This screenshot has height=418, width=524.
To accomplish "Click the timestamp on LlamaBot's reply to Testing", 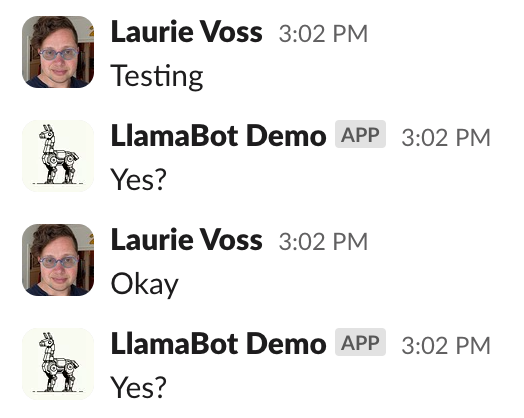I will (446, 138).
